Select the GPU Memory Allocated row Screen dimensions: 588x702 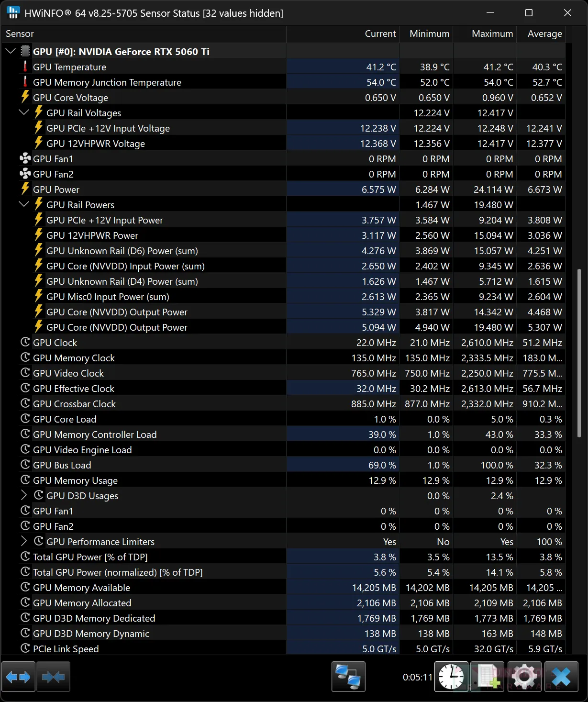[x=283, y=603]
